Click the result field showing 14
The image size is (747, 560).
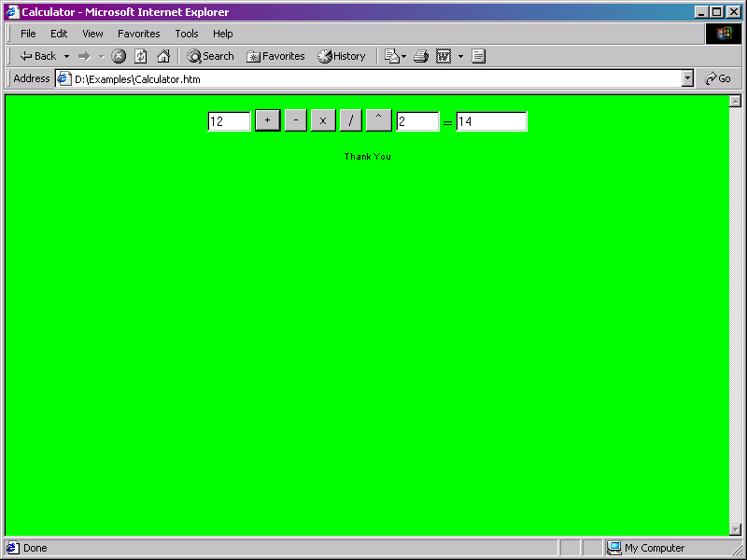click(x=491, y=121)
